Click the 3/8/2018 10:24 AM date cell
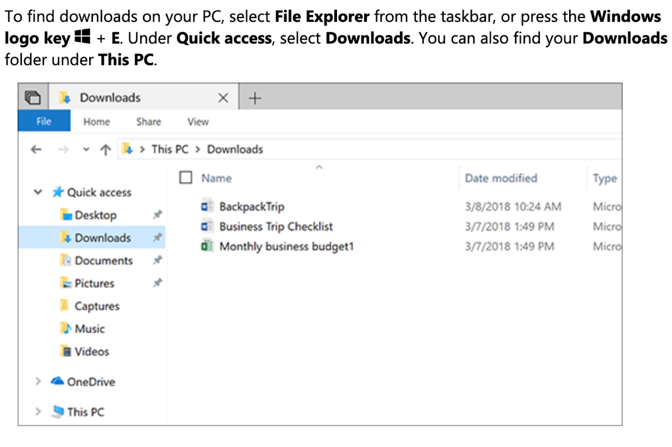Viewport: 672px width, 447px height. (513, 207)
